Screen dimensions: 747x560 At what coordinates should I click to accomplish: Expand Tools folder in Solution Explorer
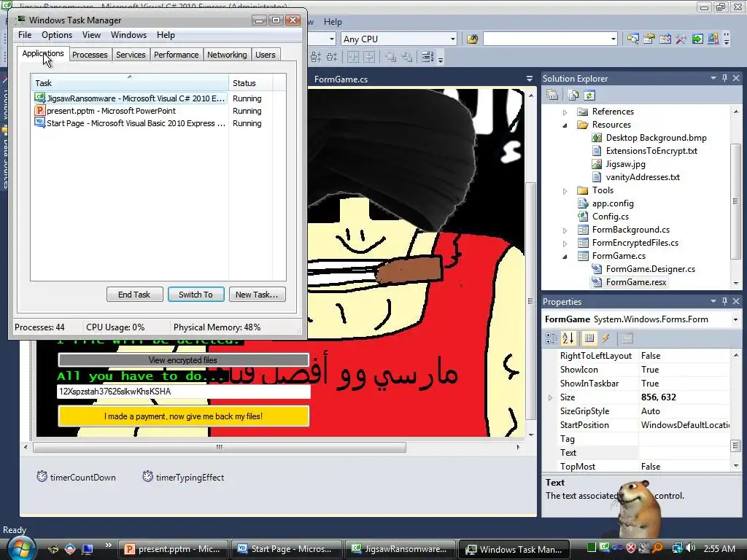565,191
